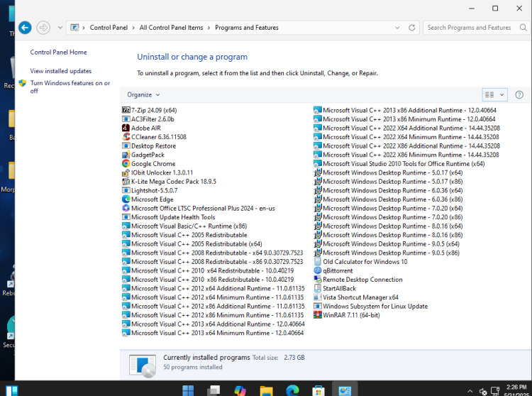Select Windows Subsystem for Linux Update
Screen dimensions: 532x396
(371, 306)
